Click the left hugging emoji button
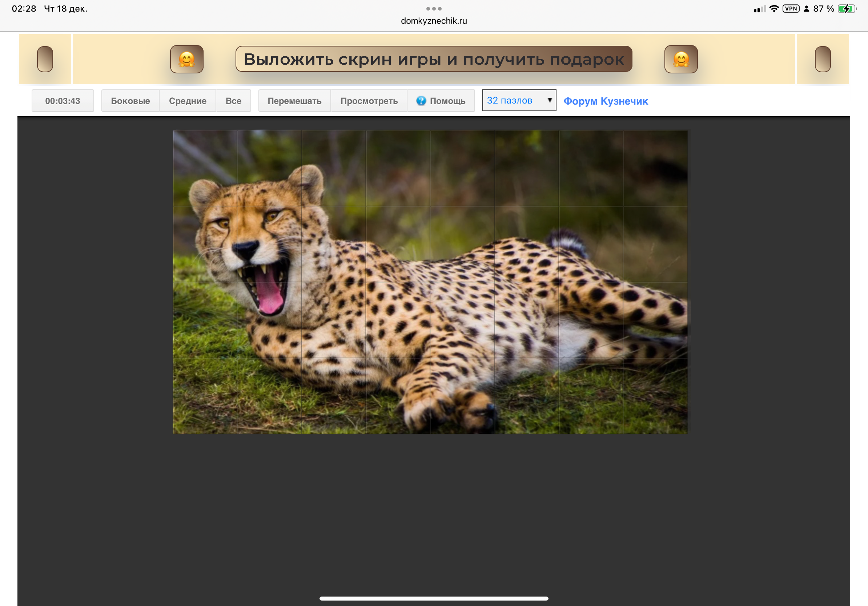Viewport: 868px width, 606px height. [x=187, y=59]
